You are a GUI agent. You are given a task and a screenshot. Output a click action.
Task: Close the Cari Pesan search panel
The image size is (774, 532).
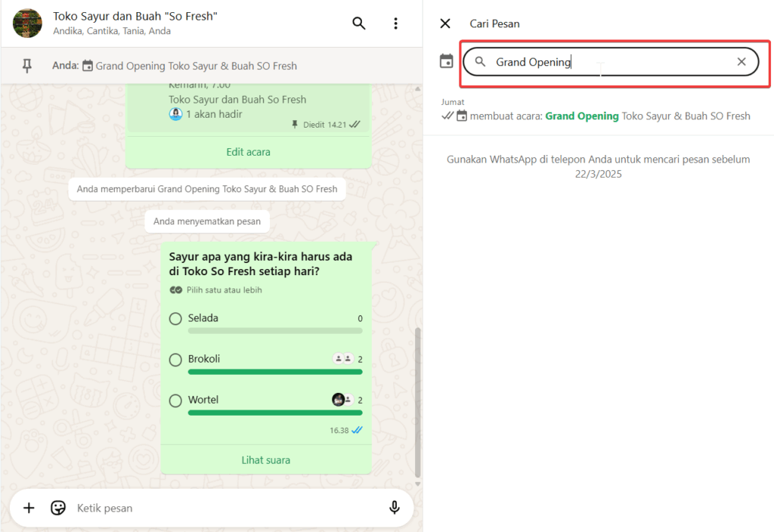coord(445,23)
